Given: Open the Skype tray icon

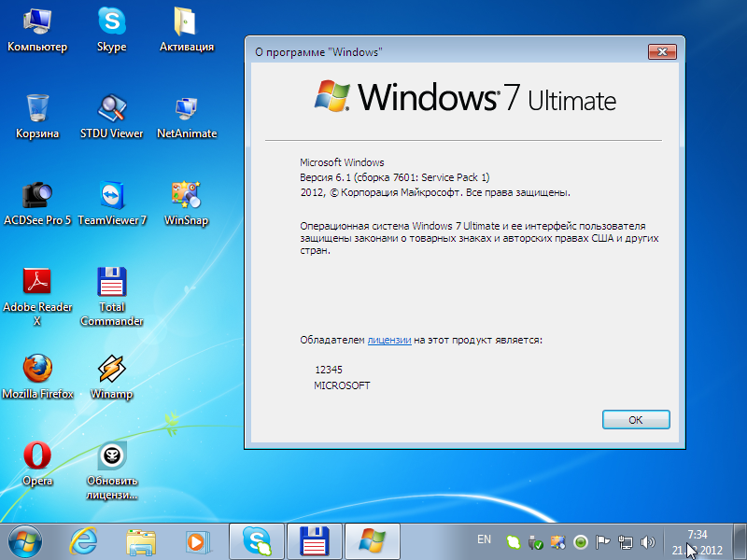Looking at the screenshot, I should pyautogui.click(x=513, y=542).
